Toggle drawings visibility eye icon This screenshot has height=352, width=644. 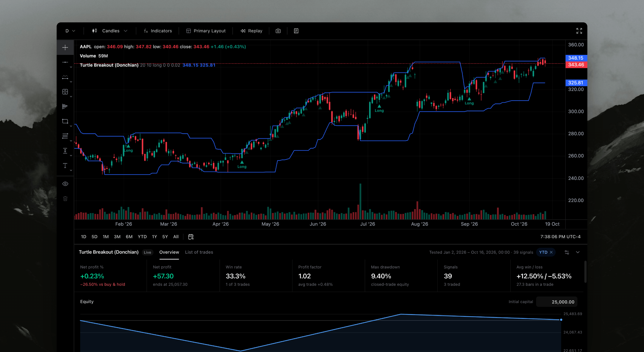65,184
